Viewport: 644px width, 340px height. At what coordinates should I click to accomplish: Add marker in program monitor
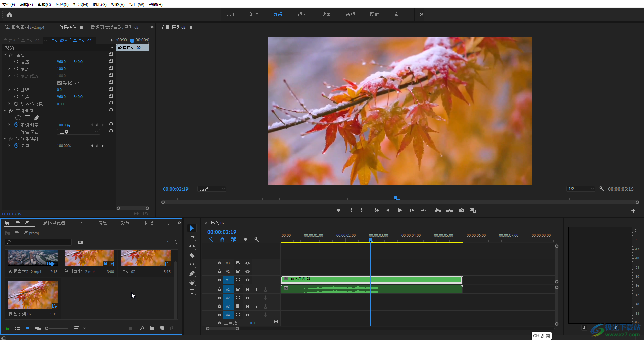[x=339, y=210]
